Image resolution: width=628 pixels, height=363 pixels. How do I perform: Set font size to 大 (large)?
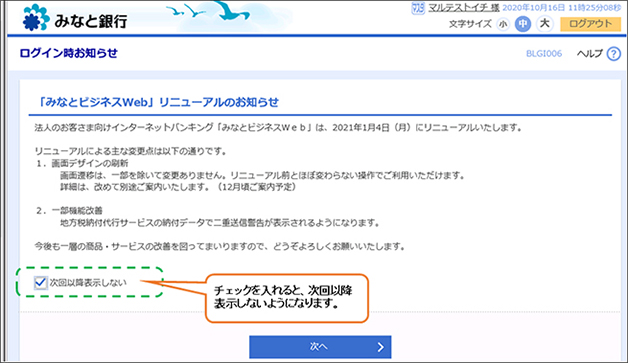[x=545, y=24]
